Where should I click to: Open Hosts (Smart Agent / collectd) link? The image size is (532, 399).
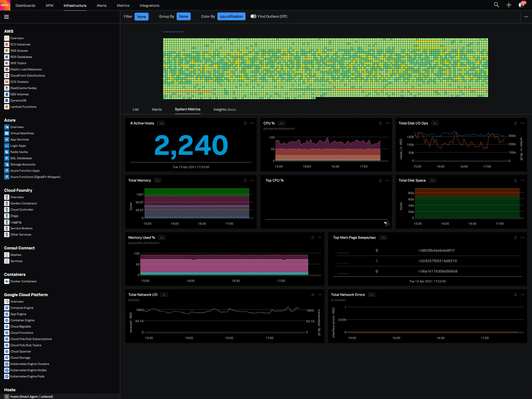pos(32,397)
